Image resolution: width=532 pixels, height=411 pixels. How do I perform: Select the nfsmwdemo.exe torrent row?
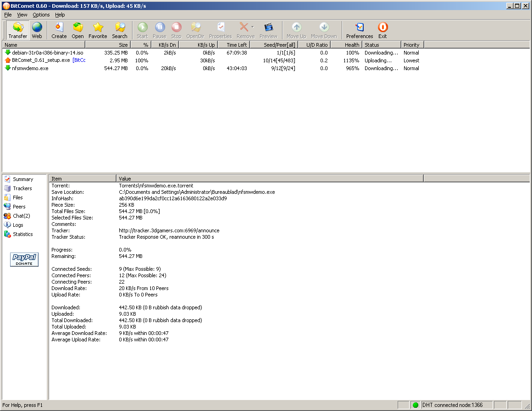click(212, 68)
